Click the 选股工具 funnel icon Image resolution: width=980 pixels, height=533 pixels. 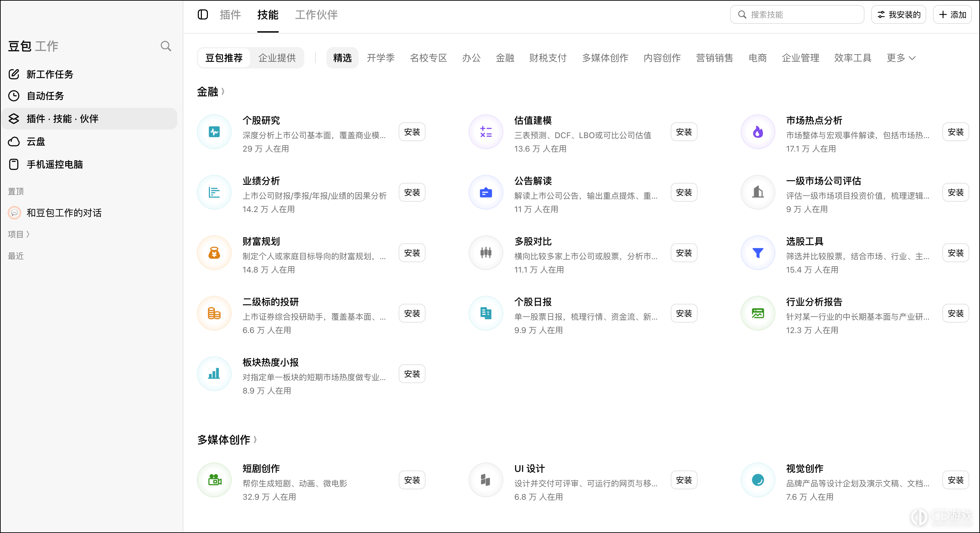pyautogui.click(x=758, y=253)
